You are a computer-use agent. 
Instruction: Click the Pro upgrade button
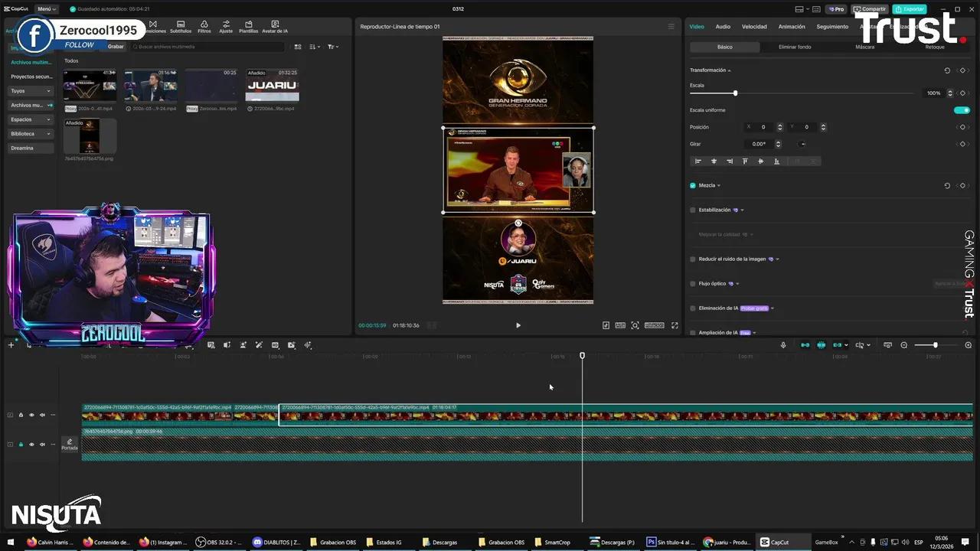pos(836,9)
